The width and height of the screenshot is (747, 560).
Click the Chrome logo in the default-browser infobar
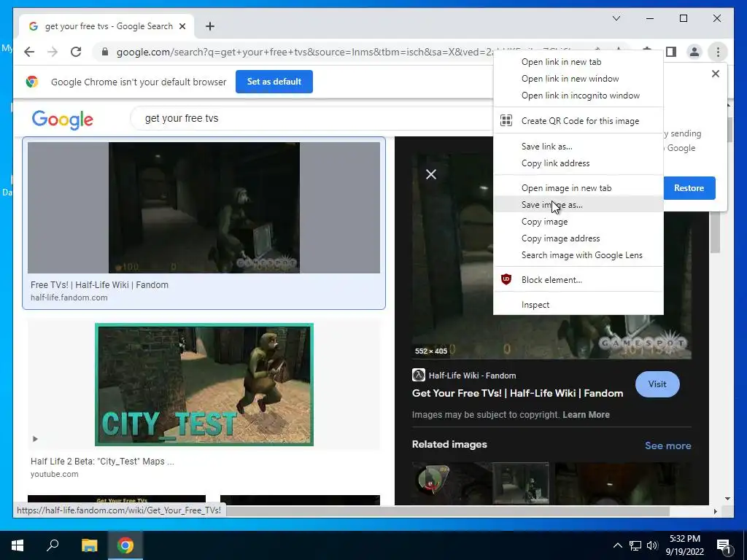32,82
